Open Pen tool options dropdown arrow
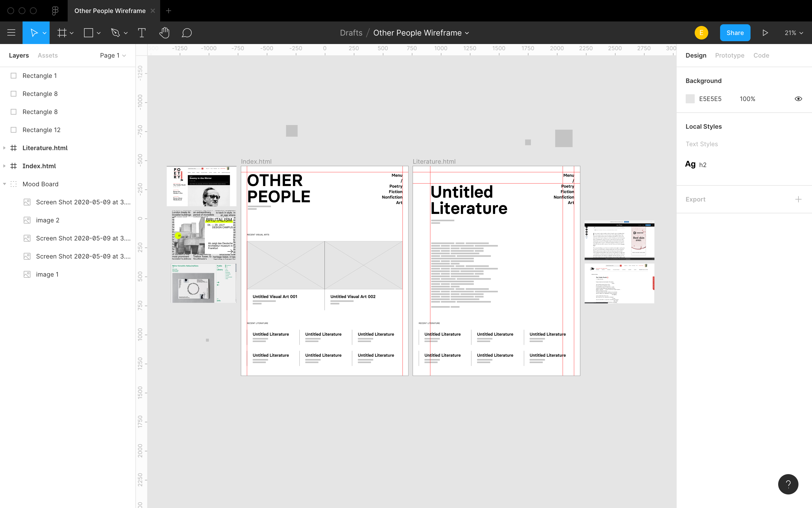Image resolution: width=812 pixels, height=508 pixels. (x=126, y=33)
